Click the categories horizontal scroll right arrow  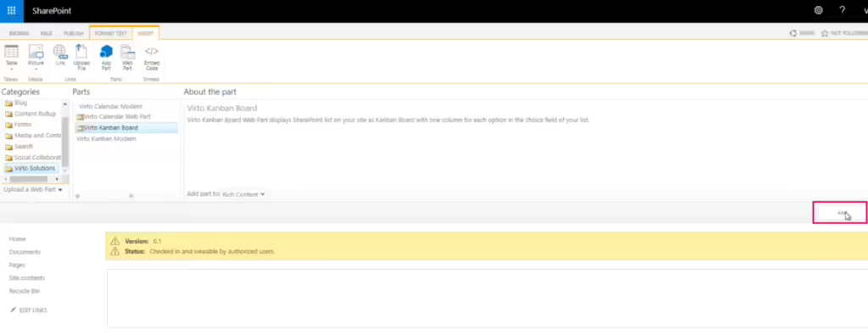[57, 179]
